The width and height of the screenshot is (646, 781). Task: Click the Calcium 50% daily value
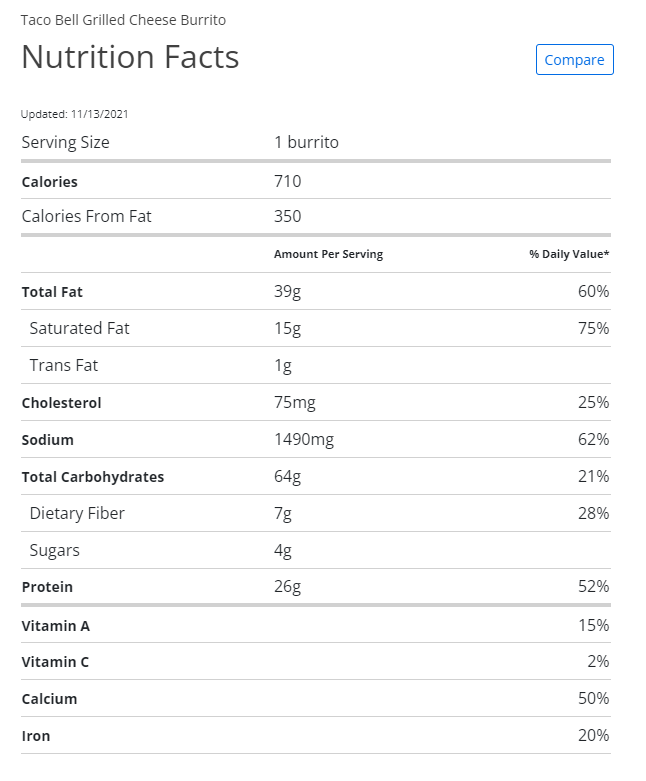click(x=594, y=698)
